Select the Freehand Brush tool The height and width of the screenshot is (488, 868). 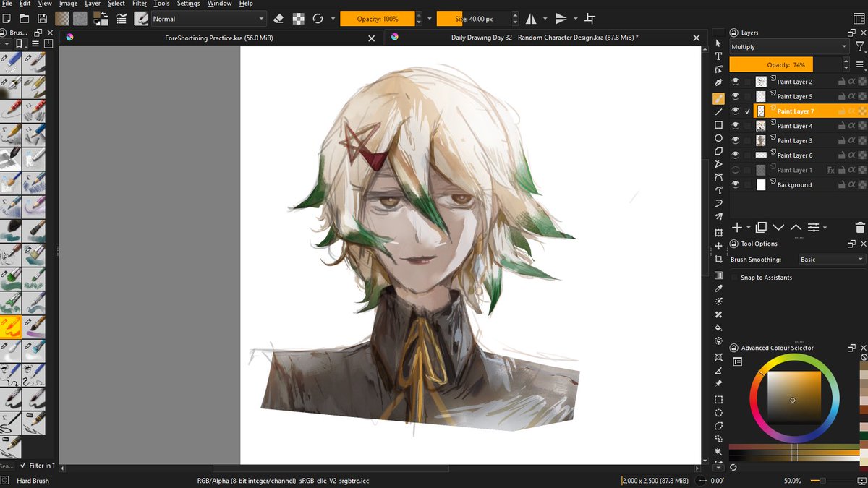click(x=718, y=98)
